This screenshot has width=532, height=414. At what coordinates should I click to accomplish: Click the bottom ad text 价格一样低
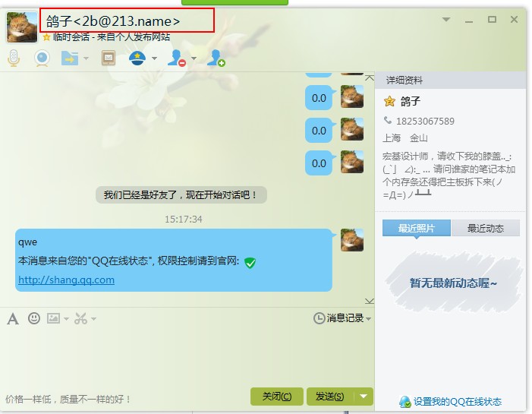click(68, 399)
